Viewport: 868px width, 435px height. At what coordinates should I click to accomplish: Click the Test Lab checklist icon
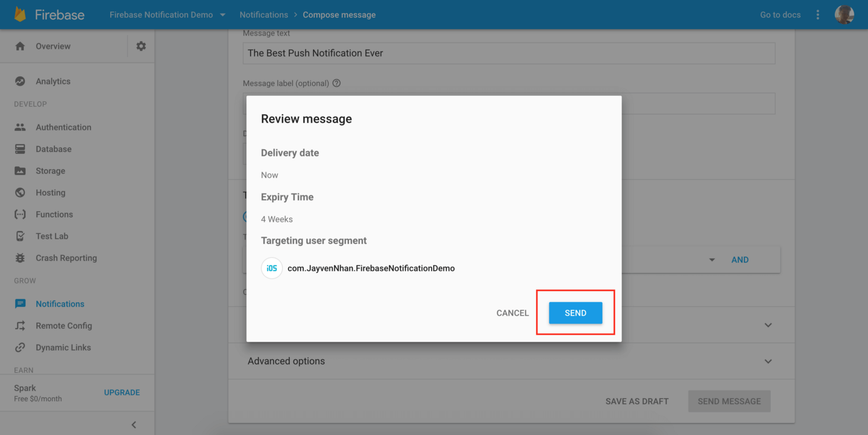20,236
